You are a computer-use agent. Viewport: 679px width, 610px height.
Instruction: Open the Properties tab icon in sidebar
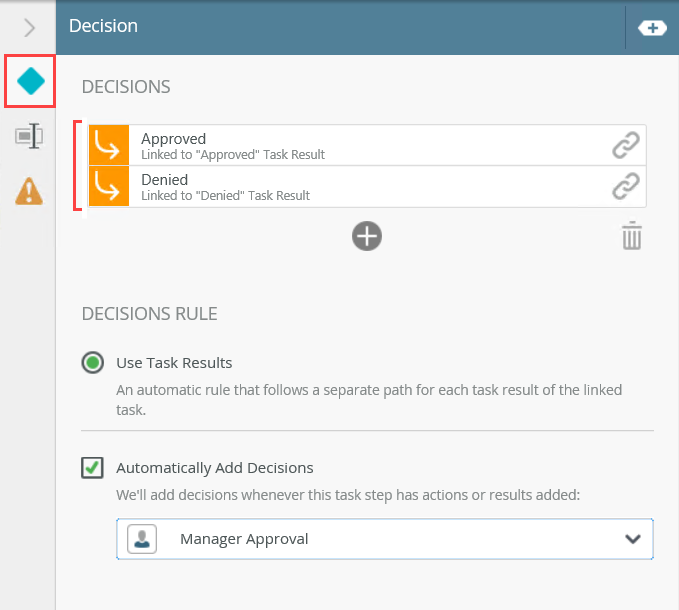coord(29,136)
